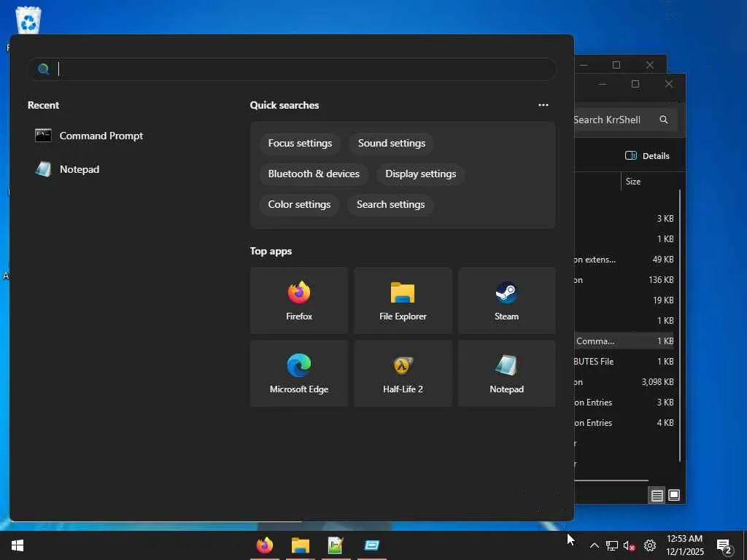Click the Windows Start button
The image size is (747, 560).
(18, 545)
